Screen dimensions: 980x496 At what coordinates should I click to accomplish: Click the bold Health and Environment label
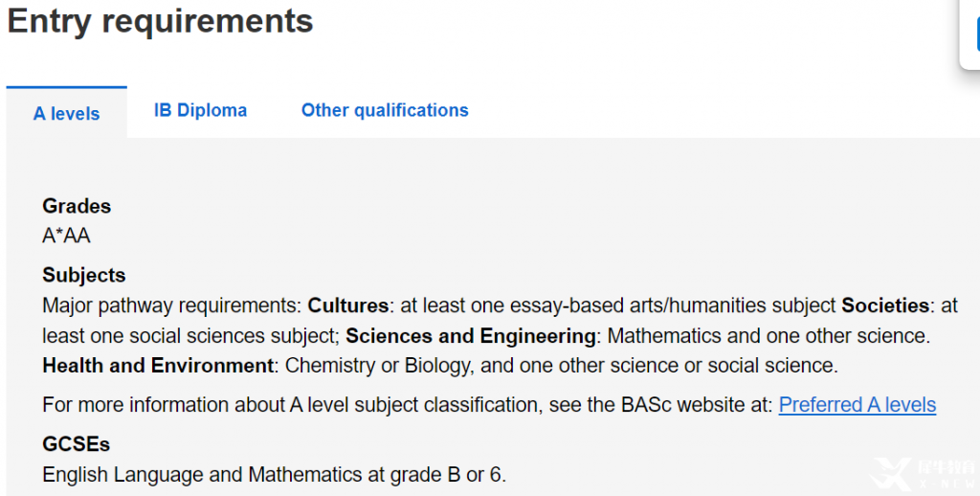tap(158, 365)
